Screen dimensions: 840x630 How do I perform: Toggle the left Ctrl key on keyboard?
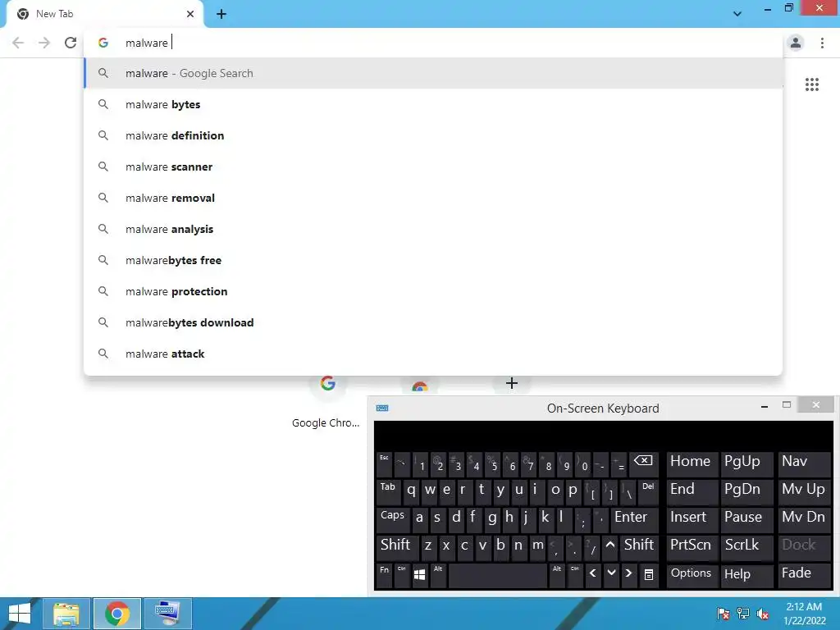point(402,575)
